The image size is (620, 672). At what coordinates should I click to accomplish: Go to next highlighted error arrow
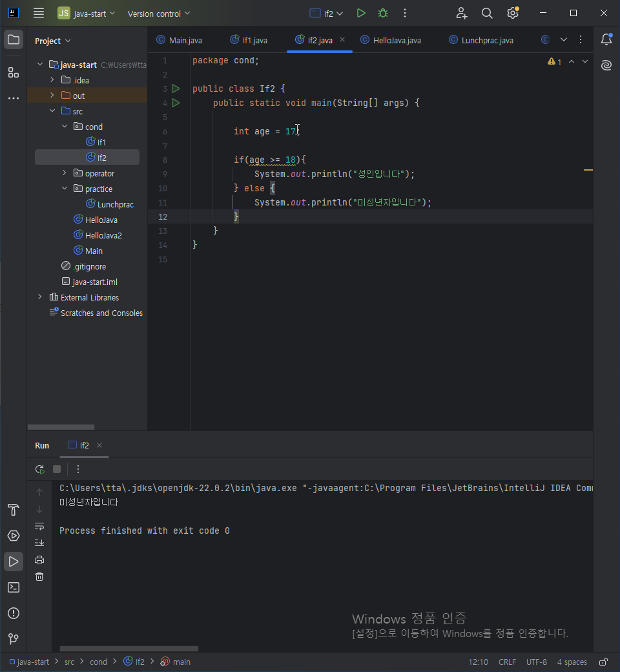[x=585, y=62]
